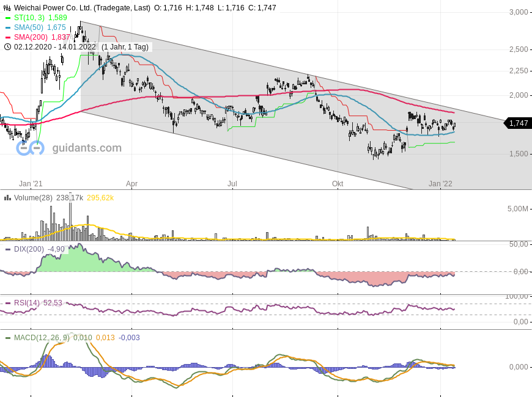Click the purple RSI(14) legend marker

click(x=8, y=303)
